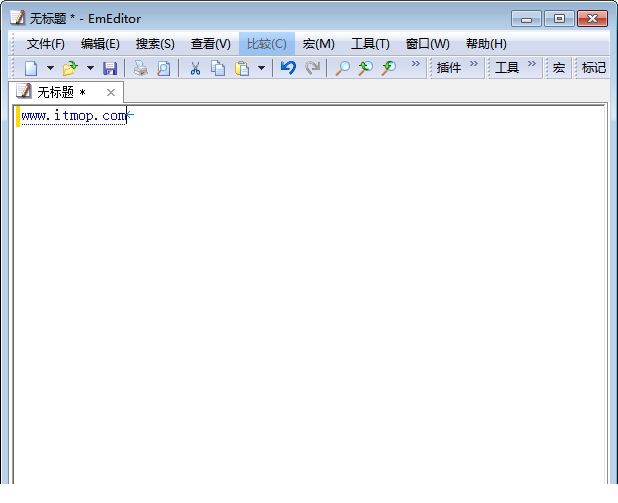Click the 标记 toolbar label
Screen dimensions: 618x503
pyautogui.click(x=594, y=68)
